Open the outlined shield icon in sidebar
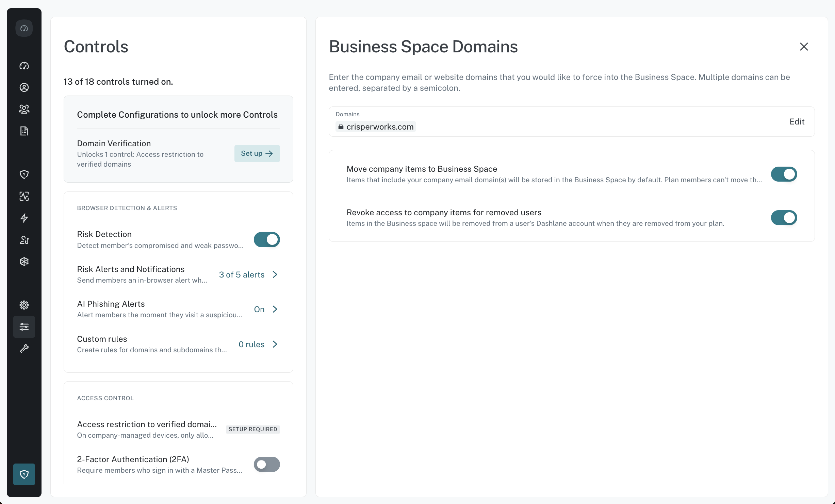Image resolution: width=835 pixels, height=504 pixels. pyautogui.click(x=24, y=174)
